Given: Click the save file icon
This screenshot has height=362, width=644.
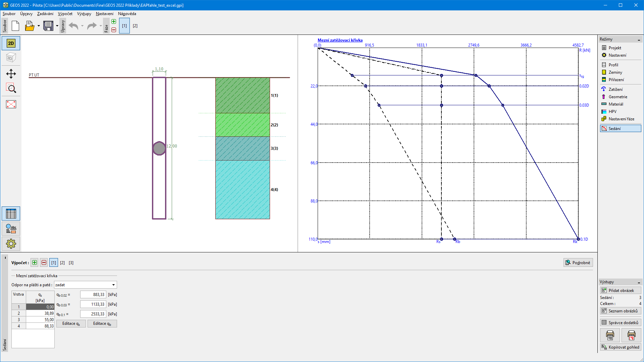Looking at the screenshot, I should [x=48, y=26].
